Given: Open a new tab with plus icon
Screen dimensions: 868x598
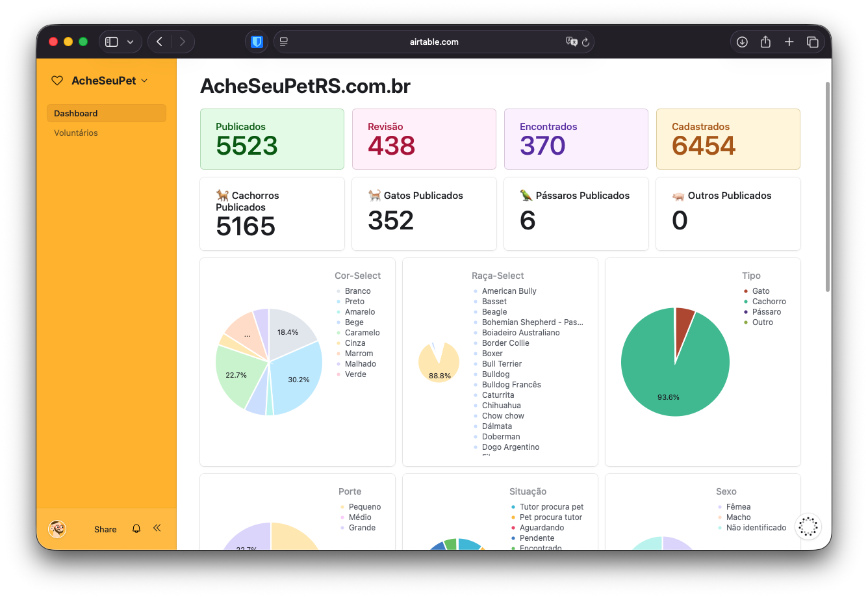Looking at the screenshot, I should [789, 42].
